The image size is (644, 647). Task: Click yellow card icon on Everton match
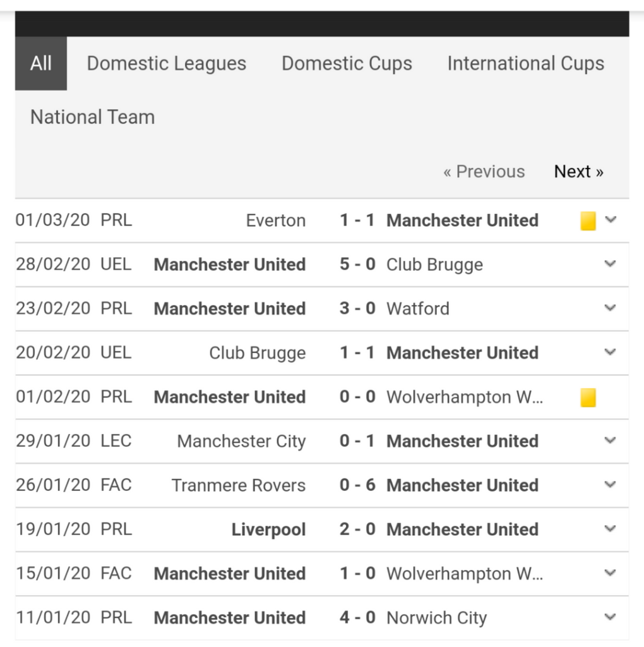[588, 221]
